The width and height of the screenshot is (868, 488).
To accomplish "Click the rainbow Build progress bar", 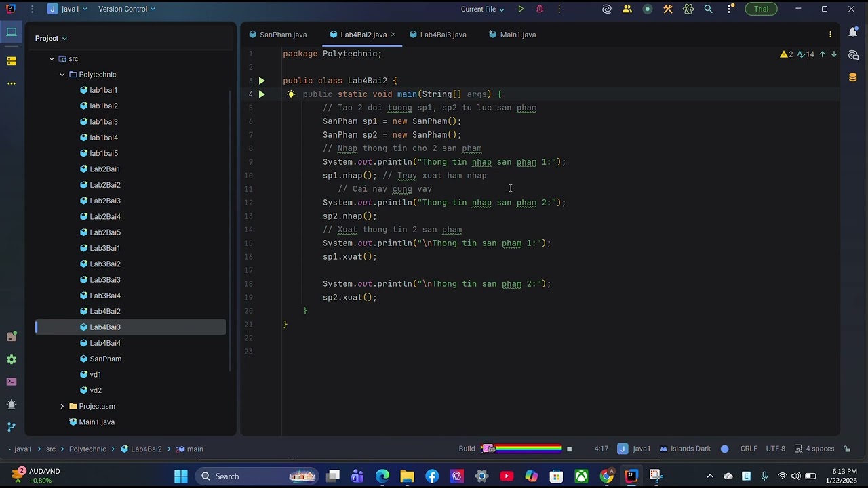I will (521, 449).
